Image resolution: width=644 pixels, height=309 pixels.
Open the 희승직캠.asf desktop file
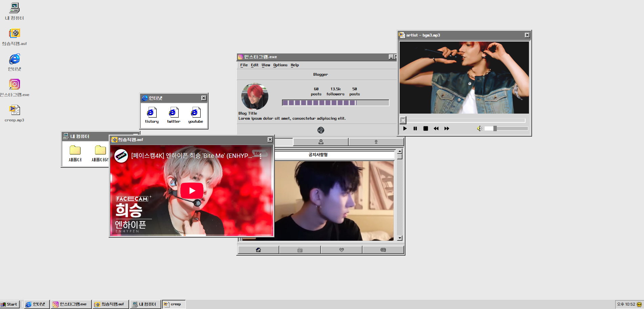point(14,37)
